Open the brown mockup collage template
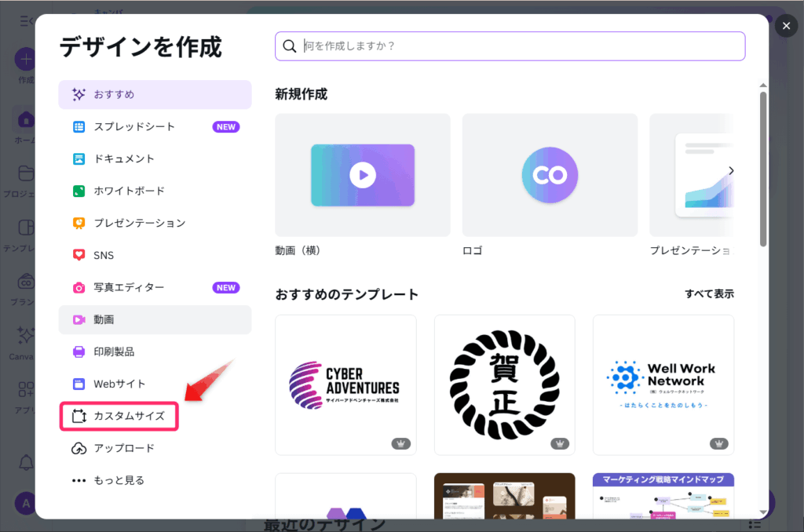The height and width of the screenshot is (532, 804). pos(505,496)
